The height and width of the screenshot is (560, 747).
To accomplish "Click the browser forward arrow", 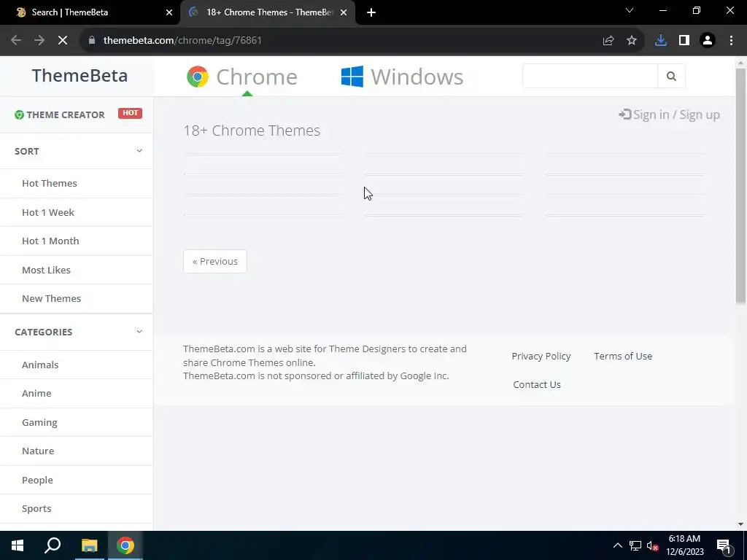I will (x=39, y=41).
